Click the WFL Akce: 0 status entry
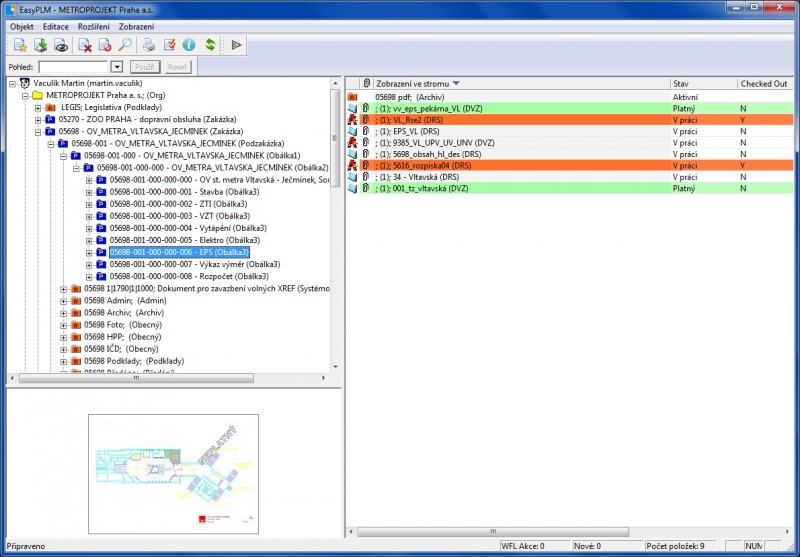Screen dimensions: 800x557 (534, 546)
